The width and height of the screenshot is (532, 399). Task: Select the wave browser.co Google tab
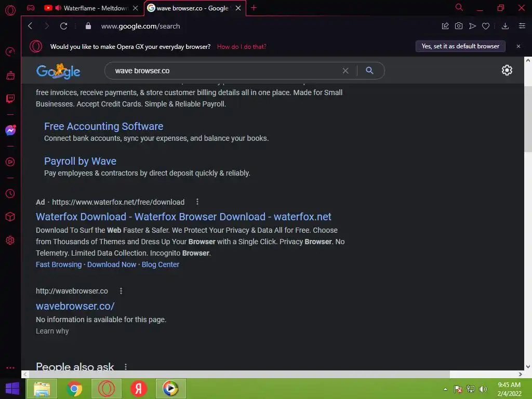pos(195,8)
